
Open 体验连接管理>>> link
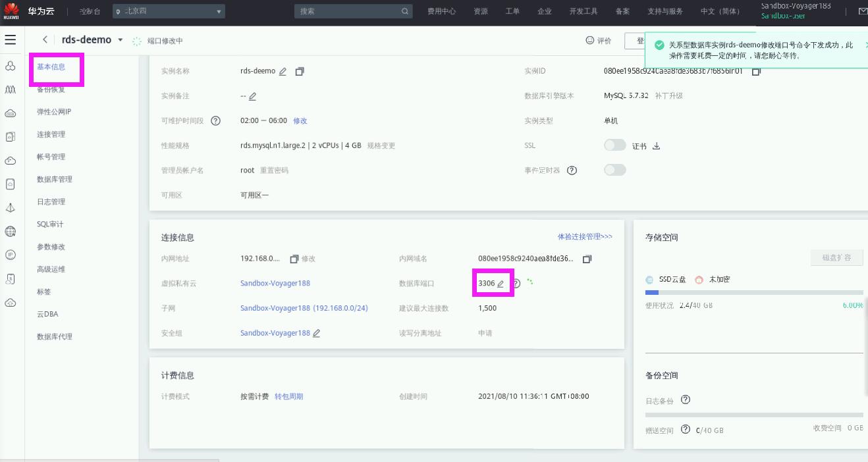585,236
